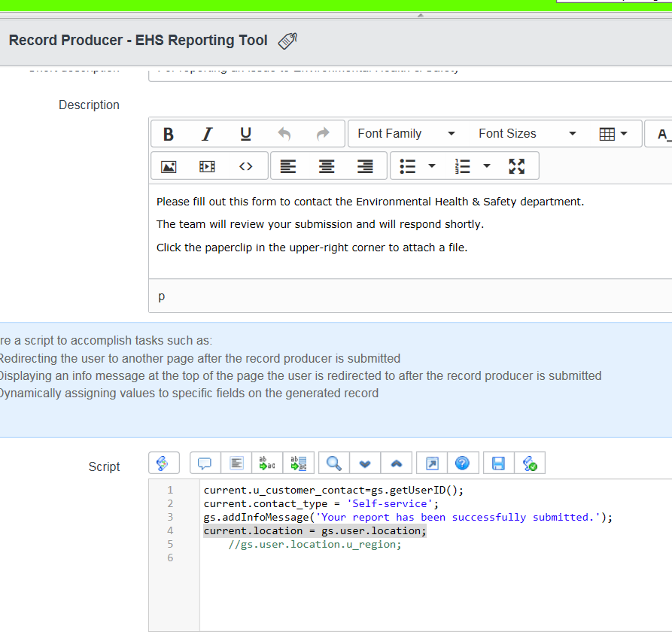This screenshot has width=672, height=635.
Task: Toggle underline formatting in the Description editor
Action: 245,133
